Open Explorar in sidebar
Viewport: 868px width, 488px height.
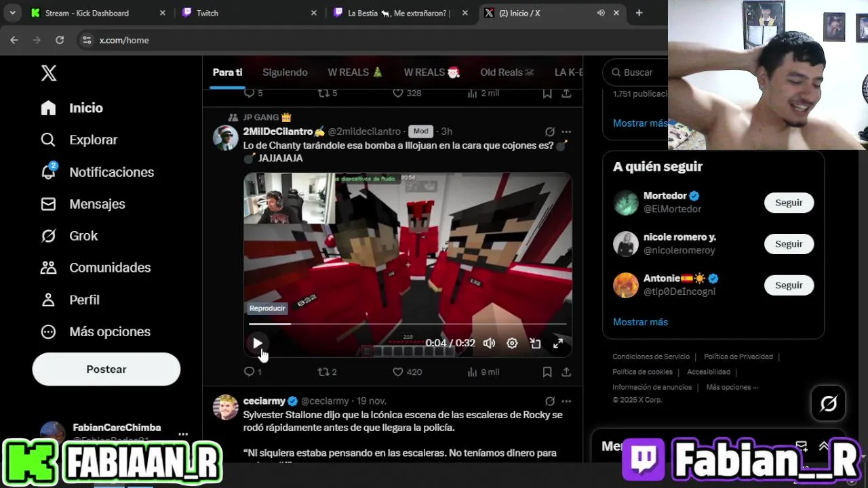coord(79,140)
